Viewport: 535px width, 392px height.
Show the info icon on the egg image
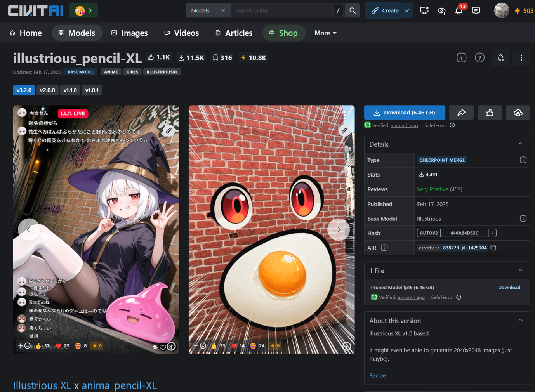click(347, 346)
